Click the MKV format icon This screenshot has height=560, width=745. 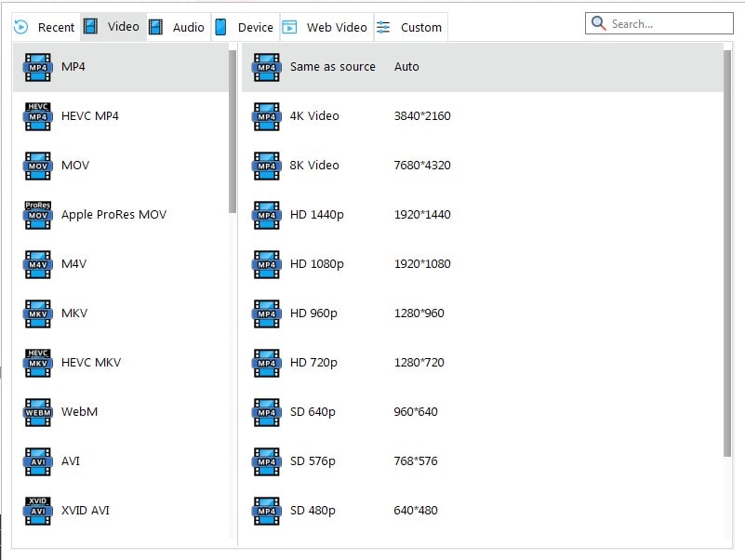point(37,313)
